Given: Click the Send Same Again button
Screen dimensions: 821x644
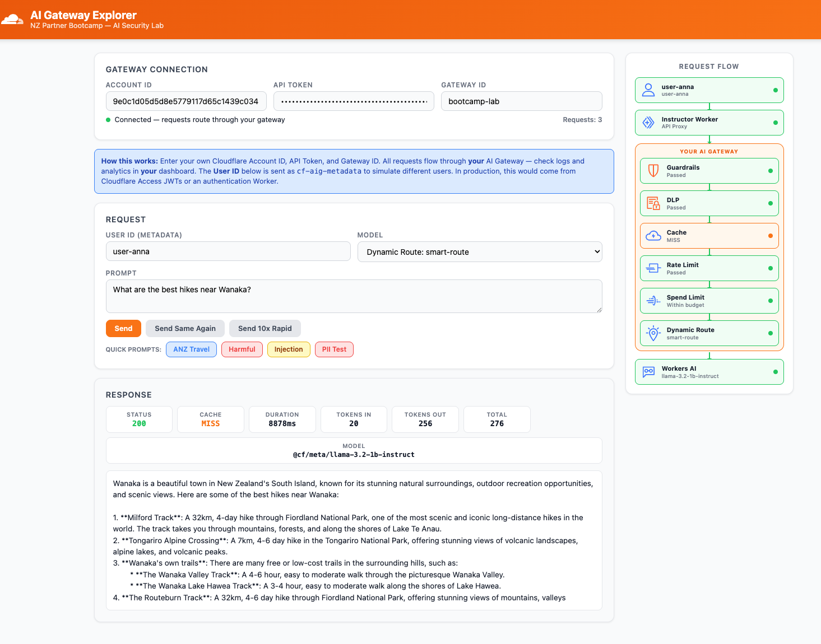Looking at the screenshot, I should point(185,329).
